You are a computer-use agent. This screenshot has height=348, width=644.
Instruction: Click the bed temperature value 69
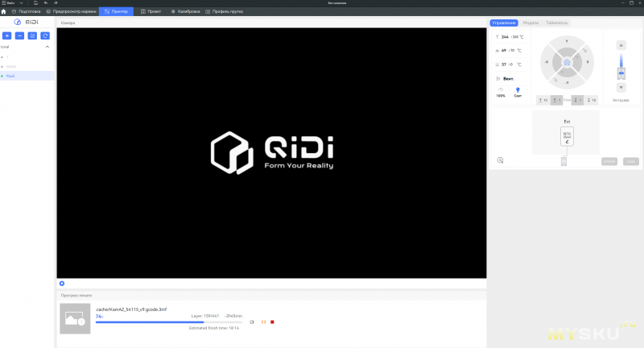504,51
